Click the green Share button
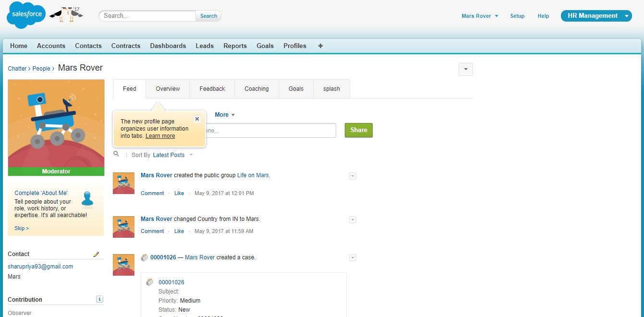The width and height of the screenshot is (644, 317). coord(358,130)
